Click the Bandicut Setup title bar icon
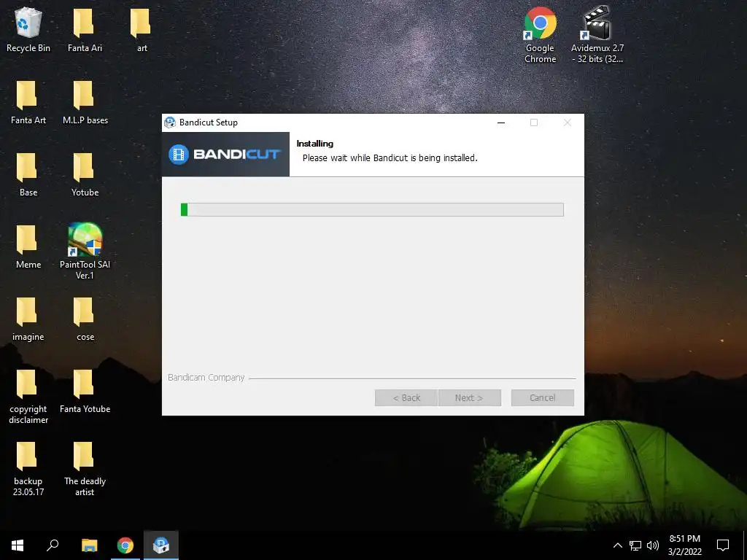The width and height of the screenshot is (747, 560). click(170, 122)
